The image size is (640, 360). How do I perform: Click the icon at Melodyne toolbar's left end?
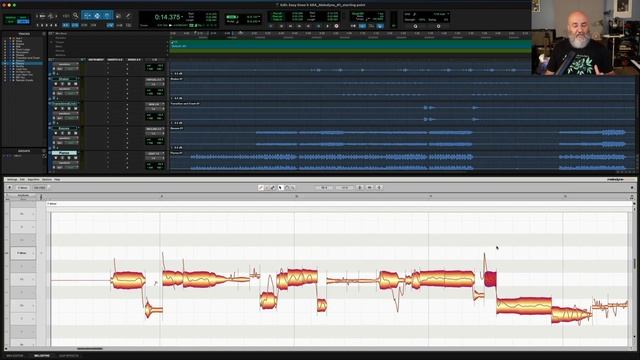pos(10,188)
